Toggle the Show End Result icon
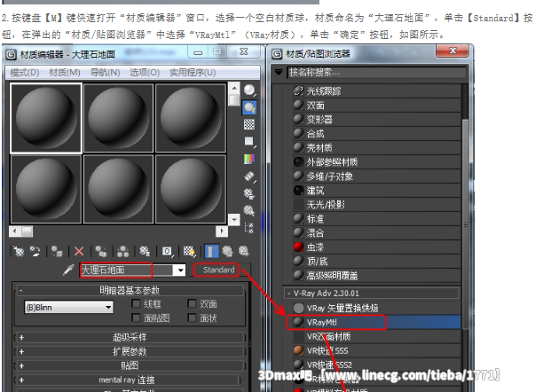Viewport: 535px width, 392px height. (x=211, y=252)
